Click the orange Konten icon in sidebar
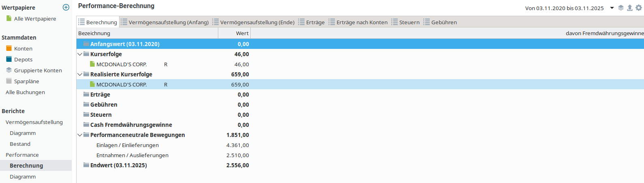The image size is (644, 183). point(9,48)
